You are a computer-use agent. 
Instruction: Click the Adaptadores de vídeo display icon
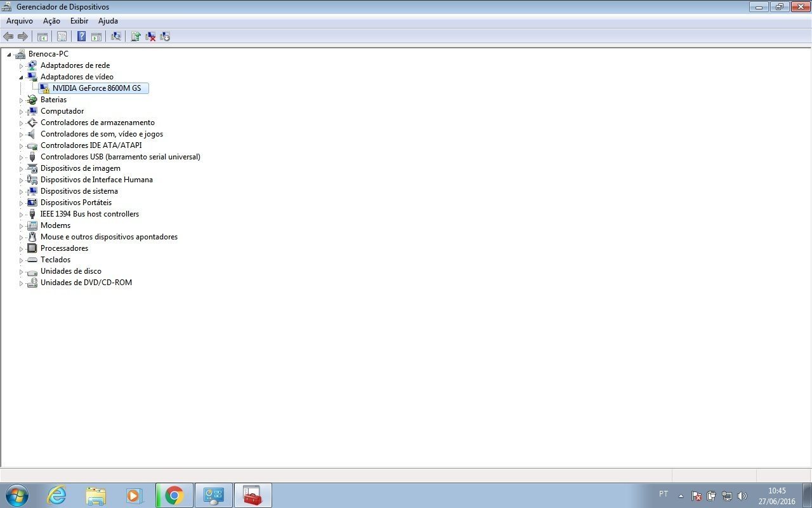32,77
